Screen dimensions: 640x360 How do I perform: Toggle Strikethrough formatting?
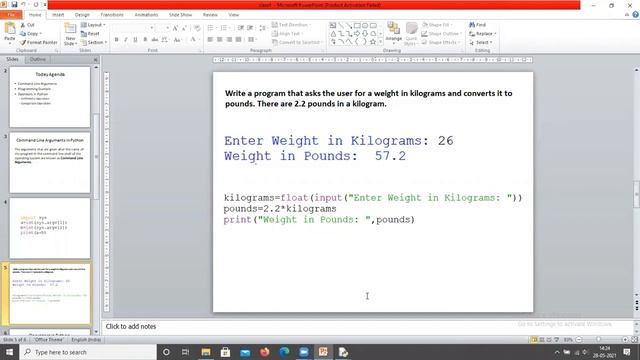[x=155, y=40]
